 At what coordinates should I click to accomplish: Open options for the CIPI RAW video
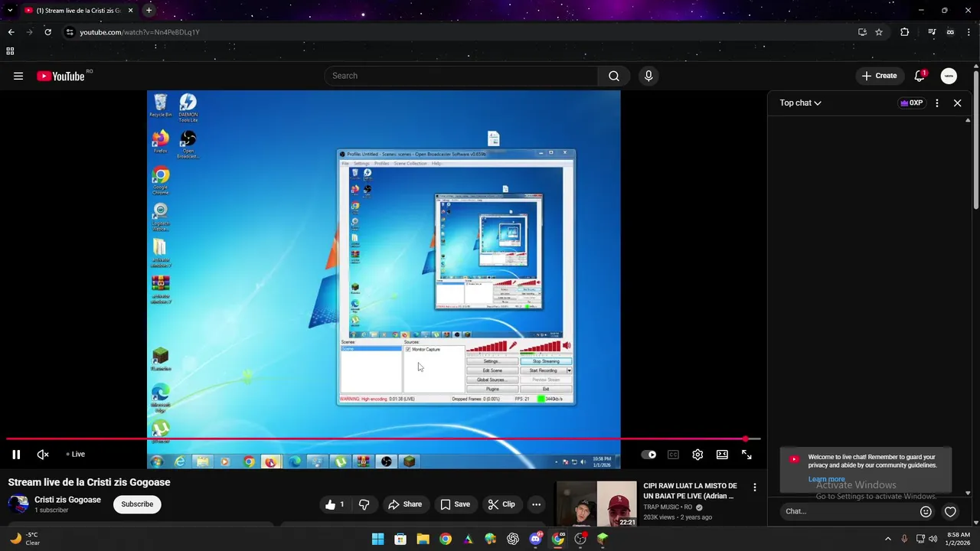[x=755, y=487]
